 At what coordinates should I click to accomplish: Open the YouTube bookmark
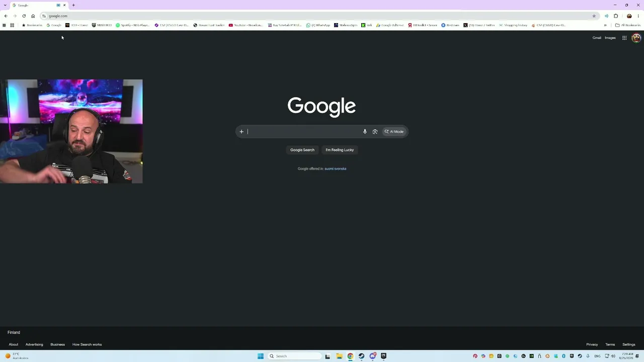tap(246, 25)
